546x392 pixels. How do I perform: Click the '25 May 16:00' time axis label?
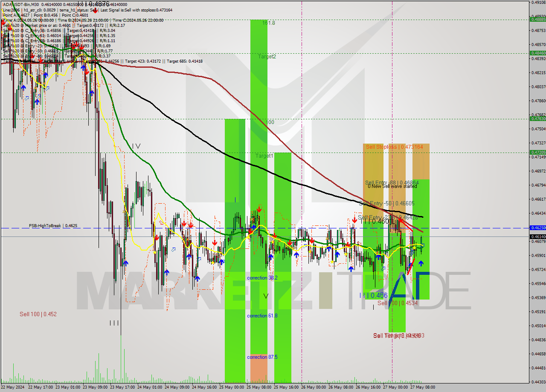(287, 387)
